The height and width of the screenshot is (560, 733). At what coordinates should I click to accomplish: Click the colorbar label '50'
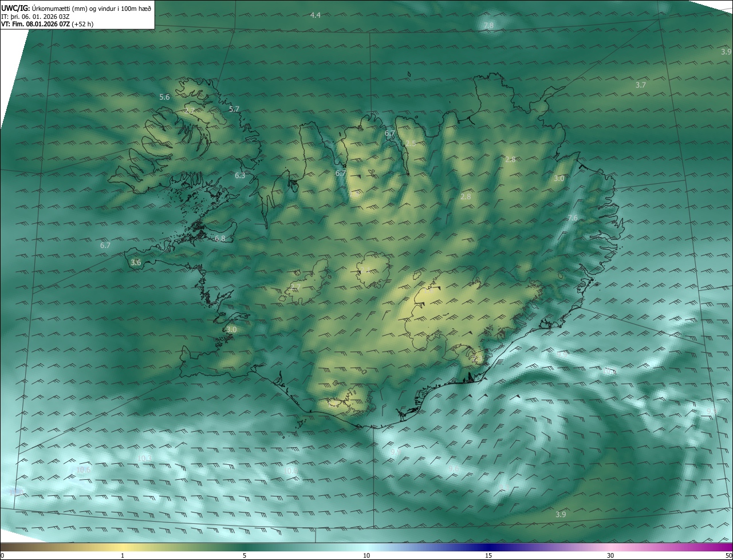coord(728,555)
